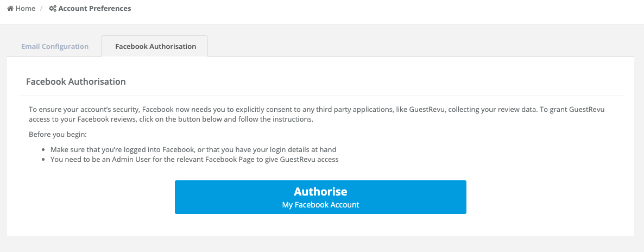The width and height of the screenshot is (644, 252).
Task: Click the bullet dot before Make sure
Action: [43, 150]
